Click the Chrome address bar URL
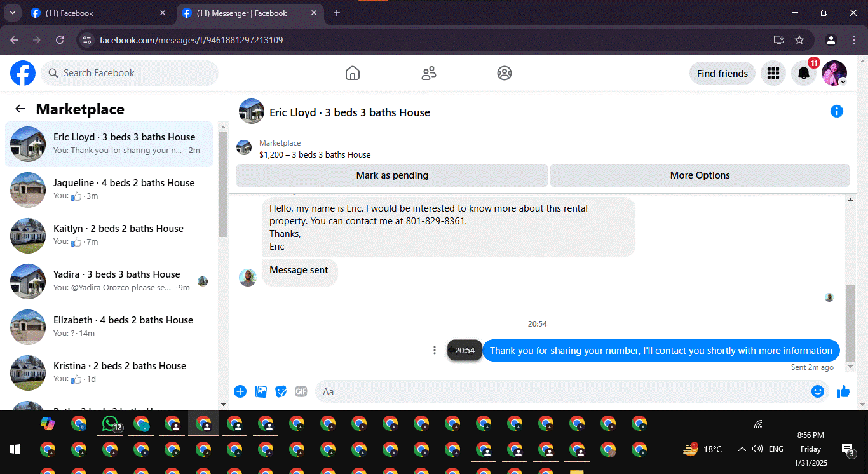 pyautogui.click(x=191, y=40)
